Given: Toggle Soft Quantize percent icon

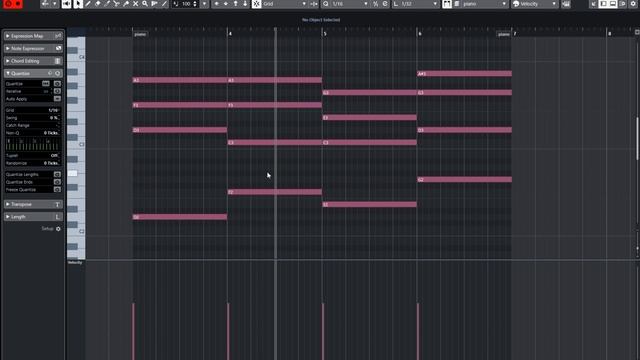Looking at the screenshot, I should (x=376, y=4).
